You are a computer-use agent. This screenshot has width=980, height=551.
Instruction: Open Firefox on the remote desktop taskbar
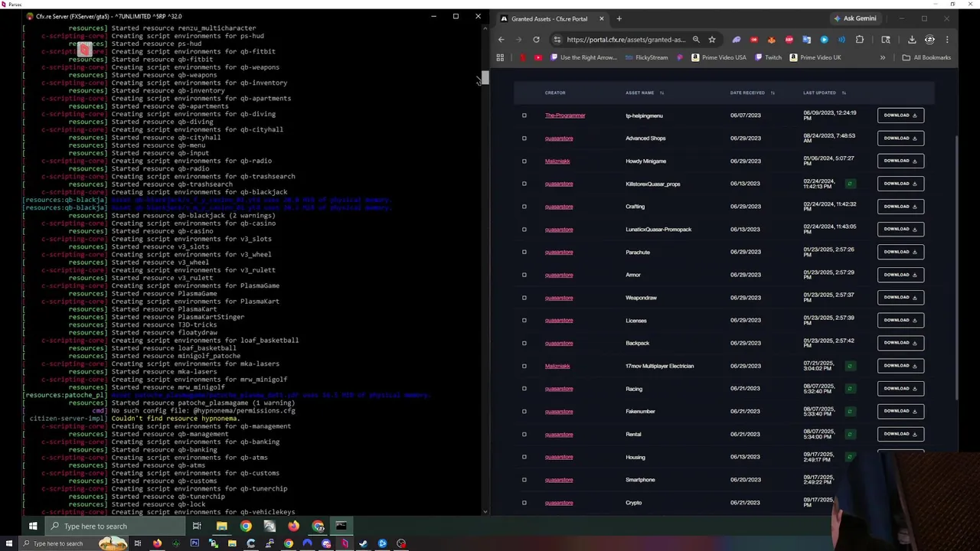294,526
